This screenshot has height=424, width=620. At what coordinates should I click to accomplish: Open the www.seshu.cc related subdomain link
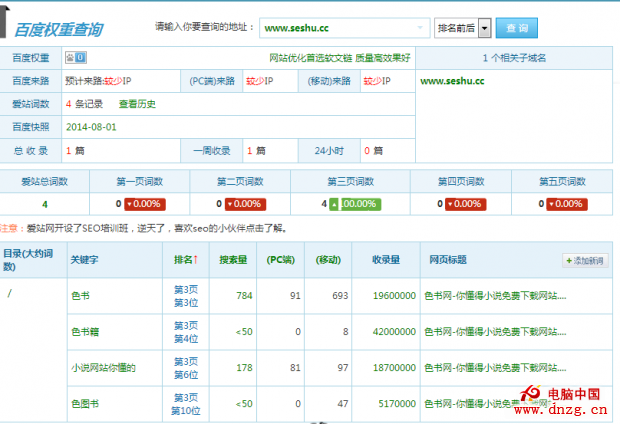click(452, 81)
